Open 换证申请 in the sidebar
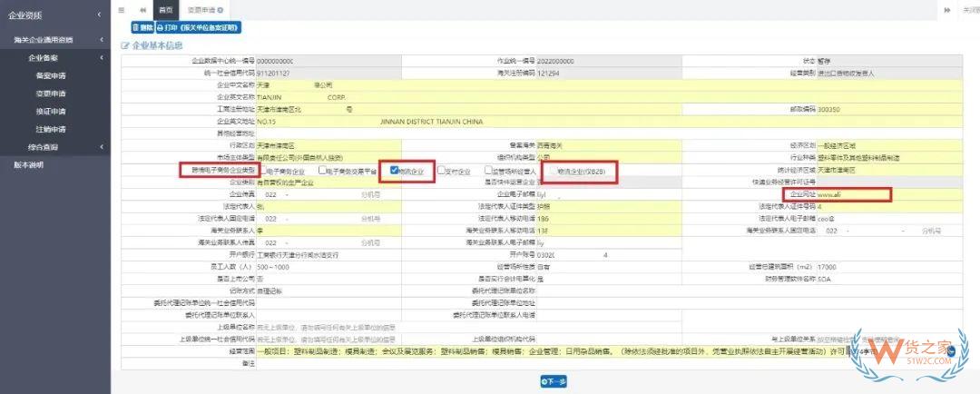Viewport: 980px width, 394px height. coord(51,112)
